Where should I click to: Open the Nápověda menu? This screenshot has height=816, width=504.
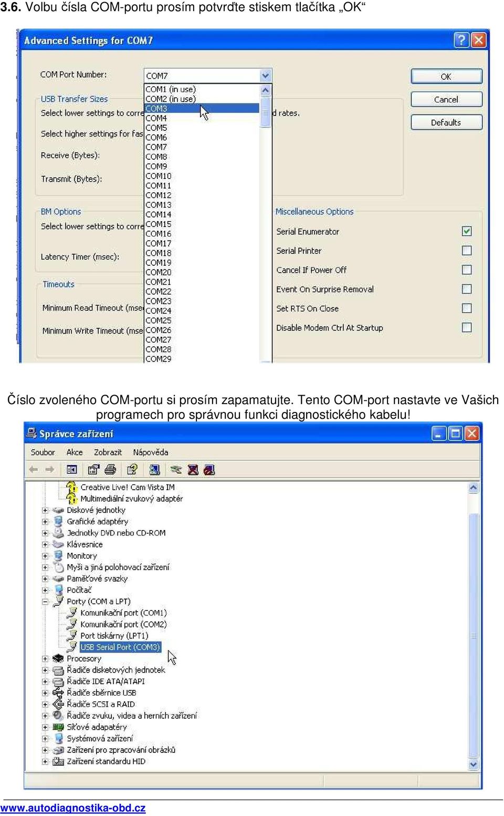(x=151, y=452)
